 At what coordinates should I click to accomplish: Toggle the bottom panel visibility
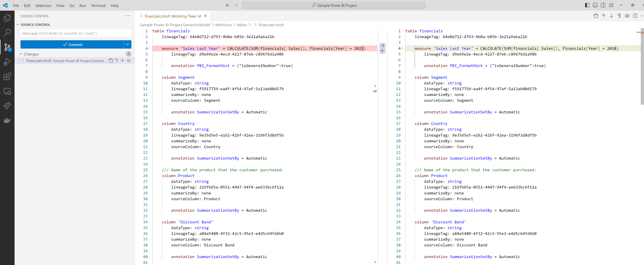[x=595, y=5]
